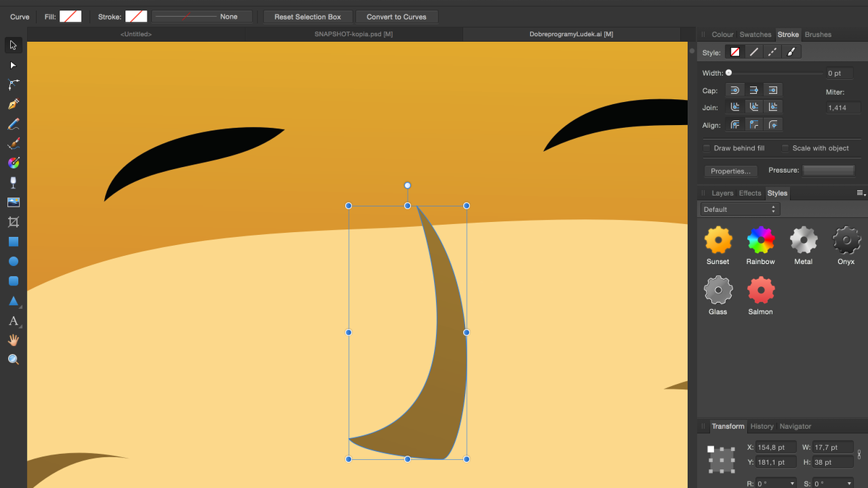Screen dimensions: 868x488
Task: Switch to the Swatches tab
Action: 755,35
